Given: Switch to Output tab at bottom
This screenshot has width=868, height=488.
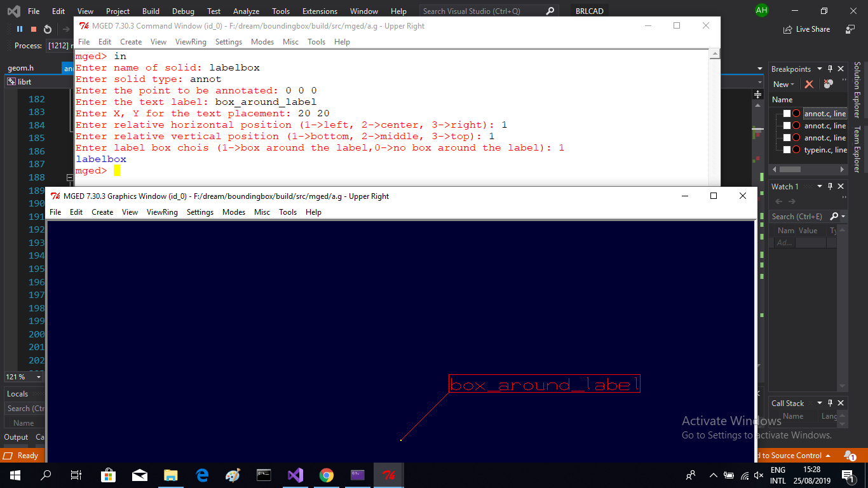Looking at the screenshot, I should pos(16,437).
